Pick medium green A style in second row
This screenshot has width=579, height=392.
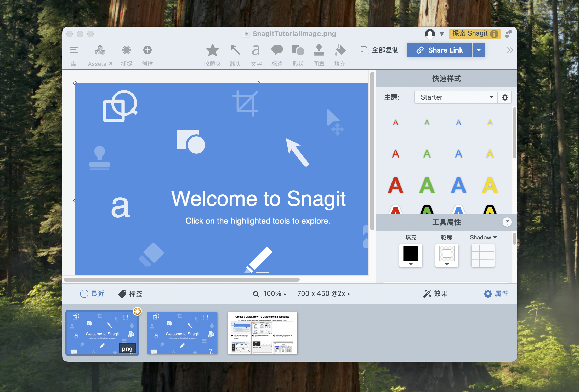coord(427,154)
